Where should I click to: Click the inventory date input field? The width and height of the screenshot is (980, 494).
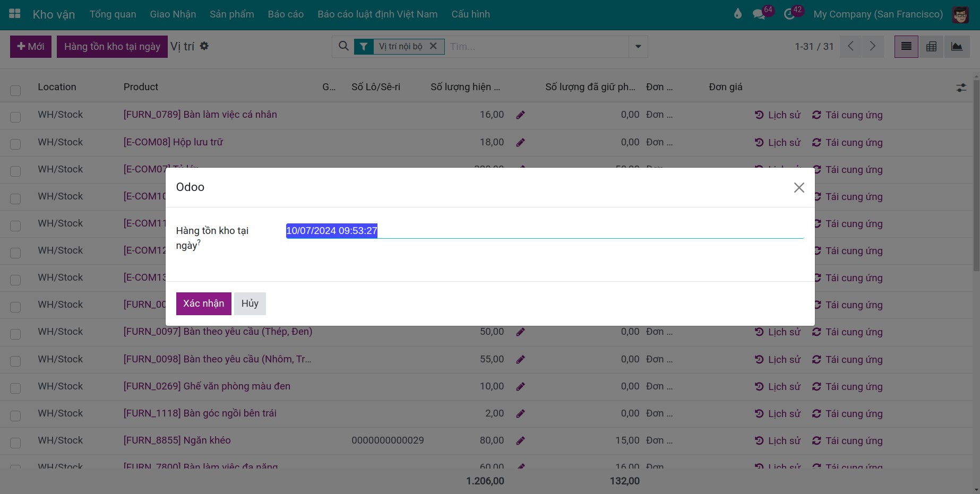coord(545,231)
